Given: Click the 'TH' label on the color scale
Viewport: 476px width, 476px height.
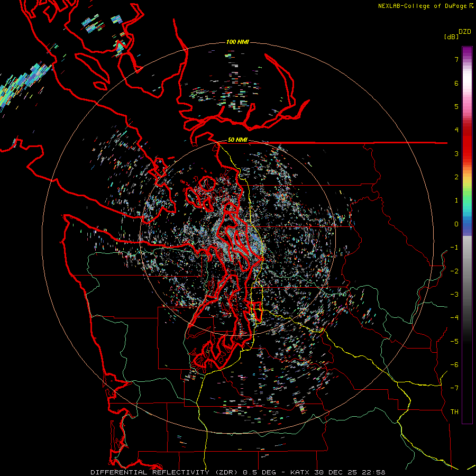Looking at the screenshot, I should (x=454, y=412).
